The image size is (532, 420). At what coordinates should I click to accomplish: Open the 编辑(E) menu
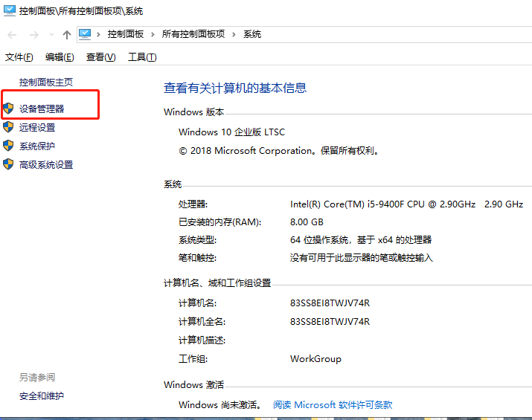pos(60,57)
